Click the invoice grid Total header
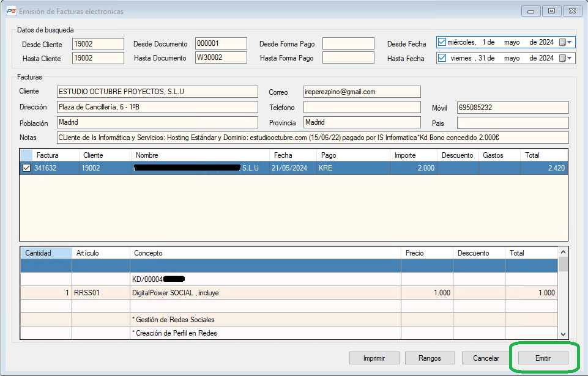The width and height of the screenshot is (588, 376). tap(544, 155)
